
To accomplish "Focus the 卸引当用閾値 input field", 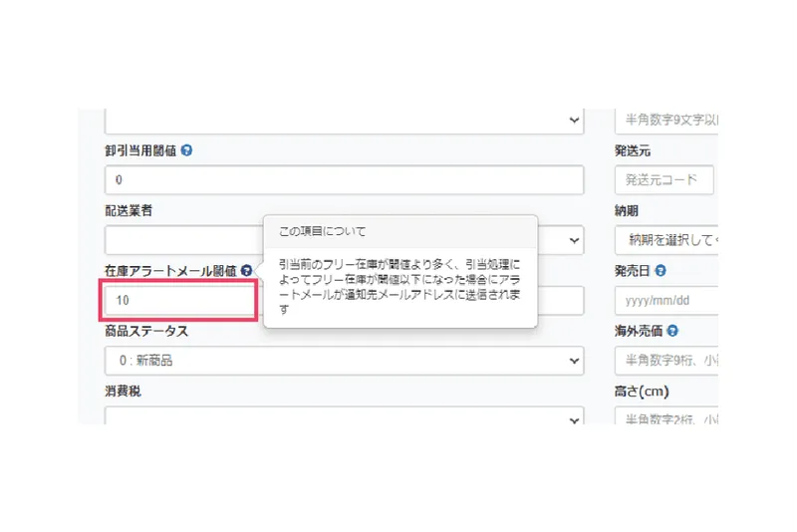I will pyautogui.click(x=344, y=180).
